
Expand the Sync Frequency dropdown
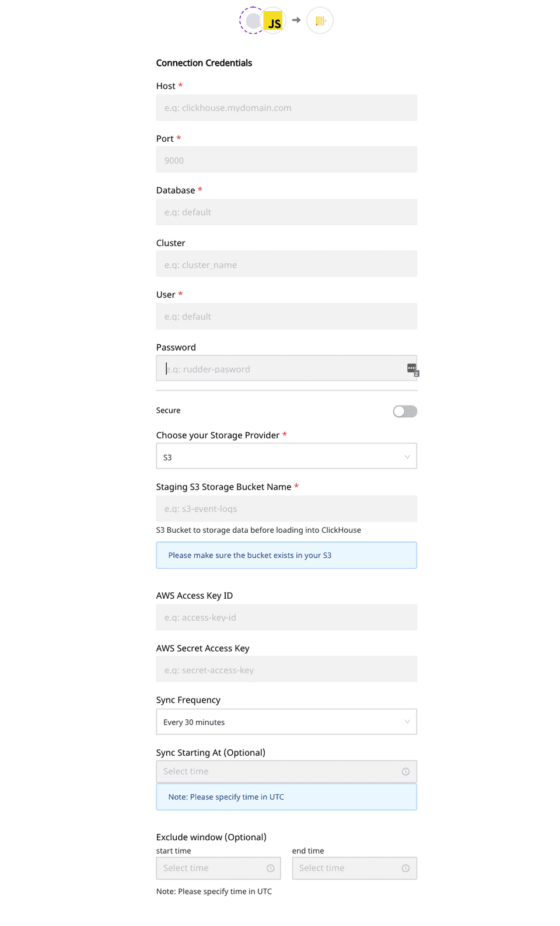(x=286, y=722)
